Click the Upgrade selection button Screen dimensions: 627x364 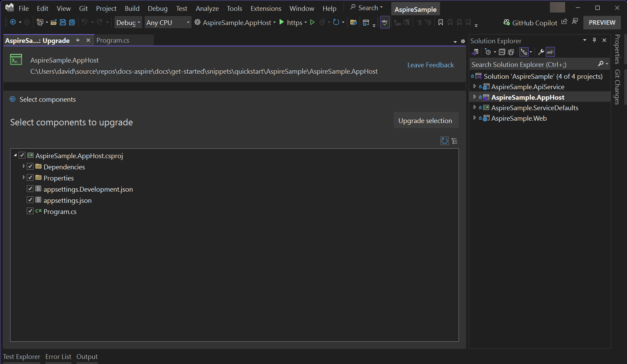(425, 121)
